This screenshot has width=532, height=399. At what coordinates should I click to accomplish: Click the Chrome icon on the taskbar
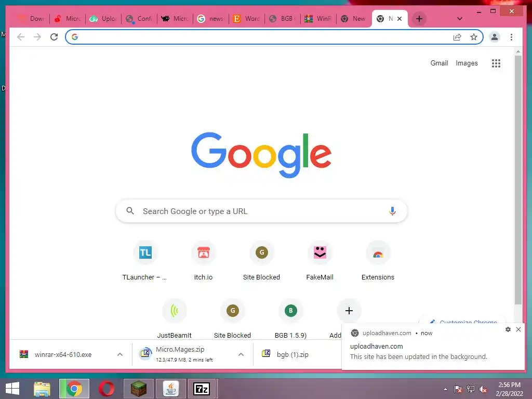click(x=74, y=389)
